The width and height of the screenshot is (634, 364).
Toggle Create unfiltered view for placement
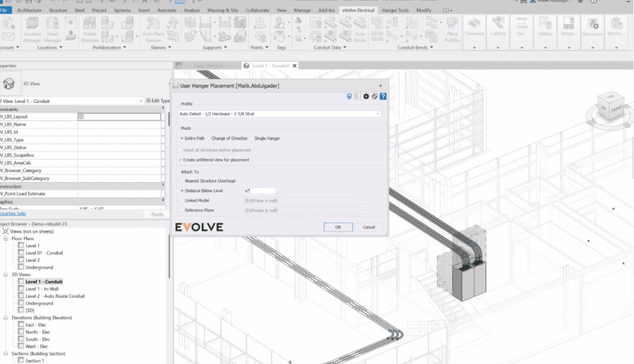point(215,160)
